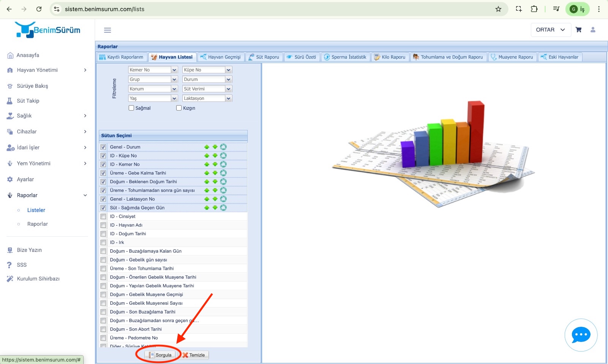Bookmark this page with star icon
Viewport: 608px width, 364px height.
pyautogui.click(x=498, y=9)
